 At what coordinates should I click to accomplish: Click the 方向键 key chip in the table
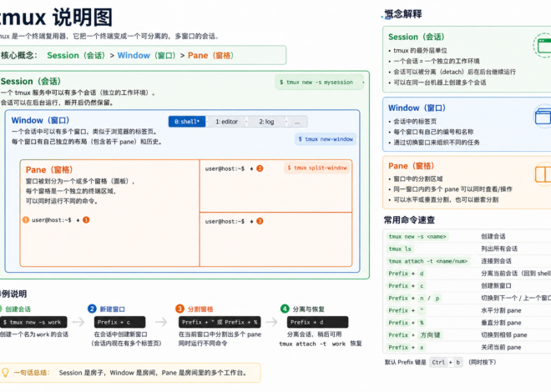(x=430, y=334)
